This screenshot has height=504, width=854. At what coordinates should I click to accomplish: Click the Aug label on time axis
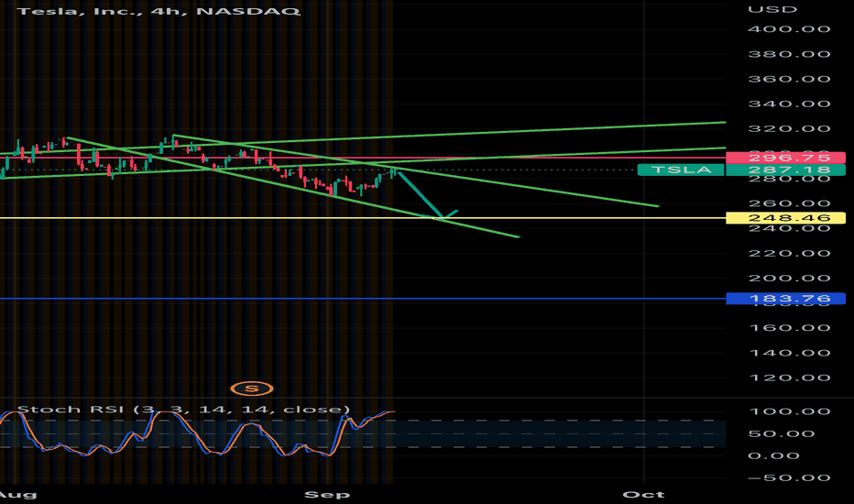(17, 495)
